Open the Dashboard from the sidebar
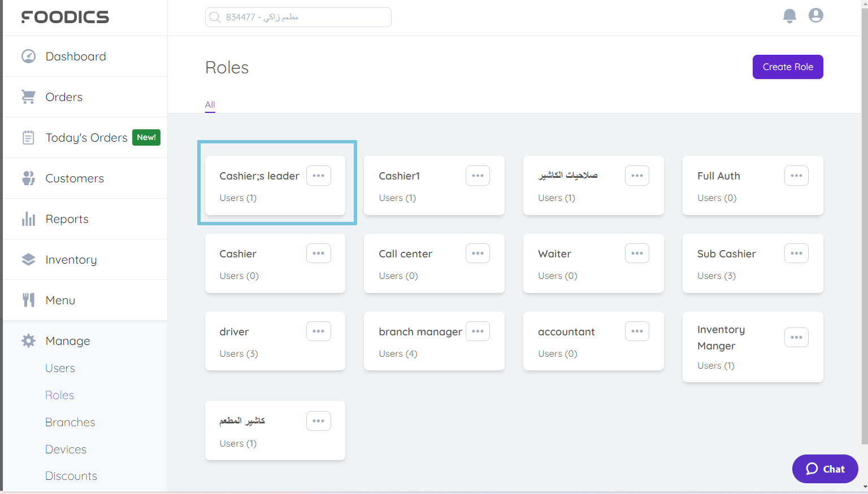The width and height of the screenshot is (868, 494). point(28,56)
